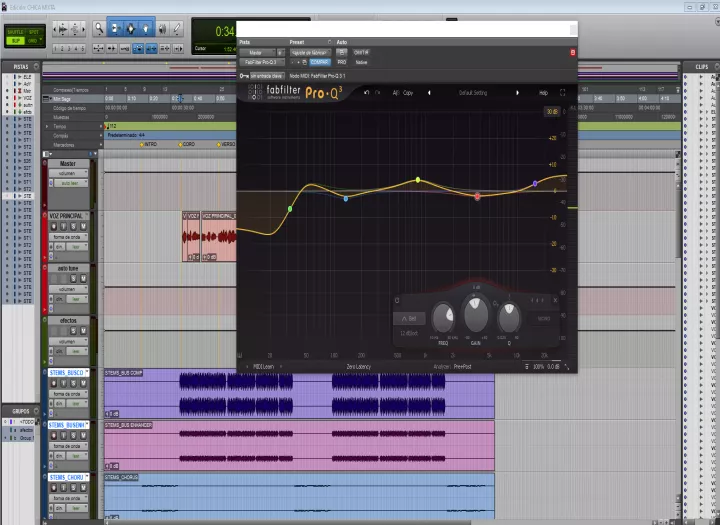The height and width of the screenshot is (525, 720).
Task: Expand the Tempo ruler
Action: 46,126
